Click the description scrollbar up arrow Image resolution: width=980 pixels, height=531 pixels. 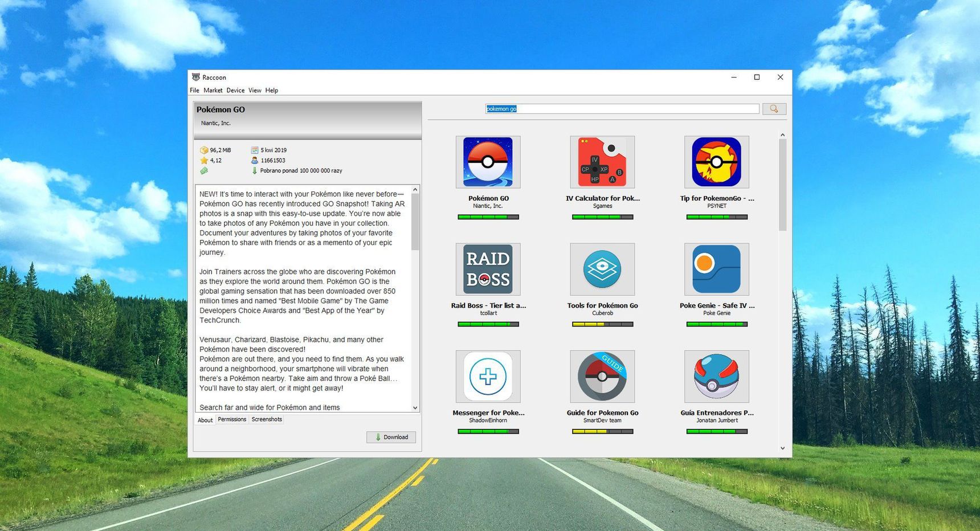[415, 189]
